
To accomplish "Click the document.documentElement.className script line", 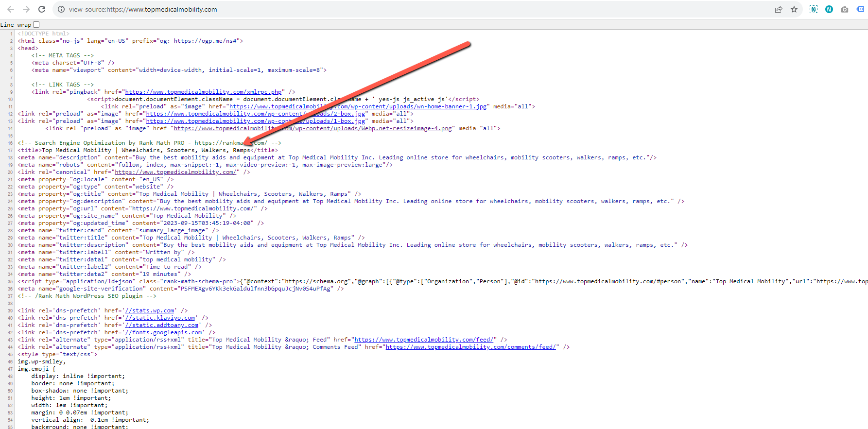I will pos(283,99).
